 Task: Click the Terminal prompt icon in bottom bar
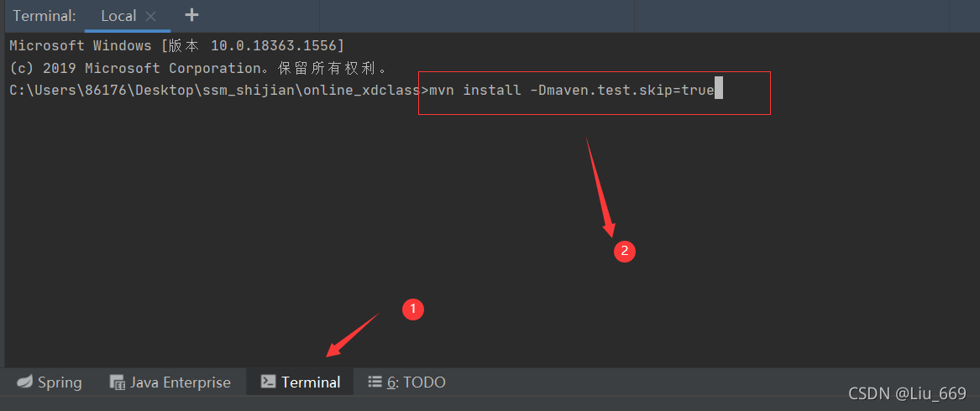click(268, 382)
